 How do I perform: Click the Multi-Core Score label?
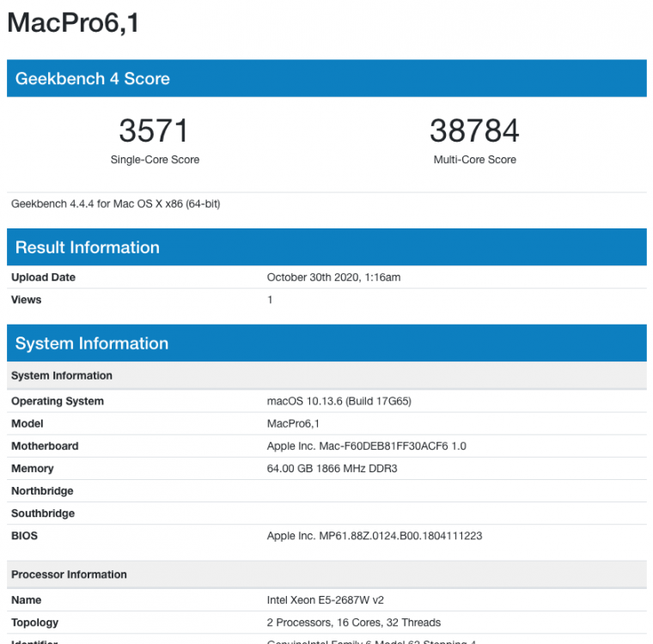(475, 160)
